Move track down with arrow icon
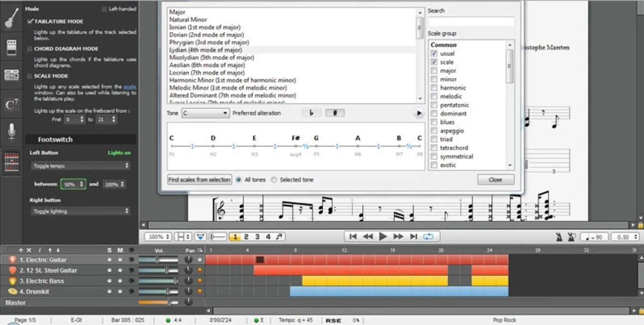The height and width of the screenshot is (325, 644). [58, 250]
